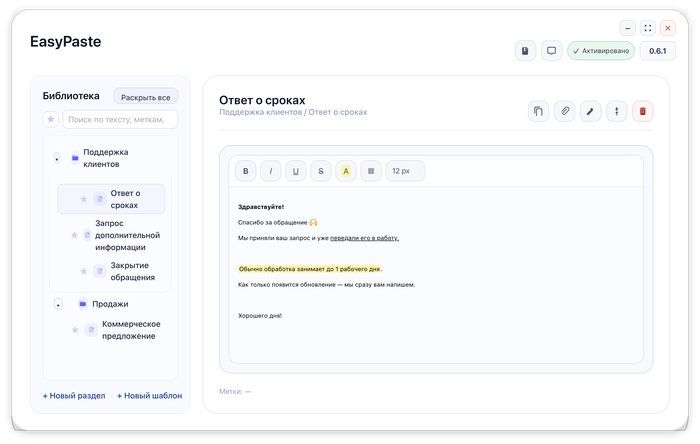Screen dimensions: 700x444
Task: Click the pencil edit icon
Action: point(591,112)
